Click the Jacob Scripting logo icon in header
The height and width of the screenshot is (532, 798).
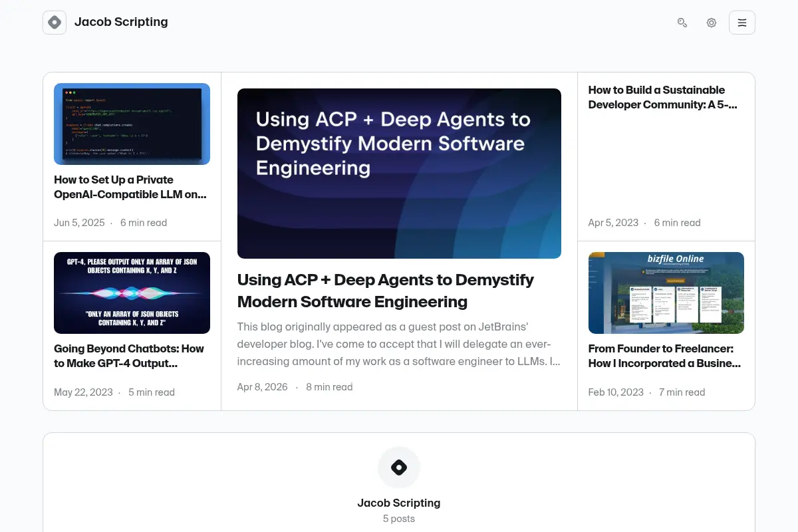pyautogui.click(x=55, y=23)
